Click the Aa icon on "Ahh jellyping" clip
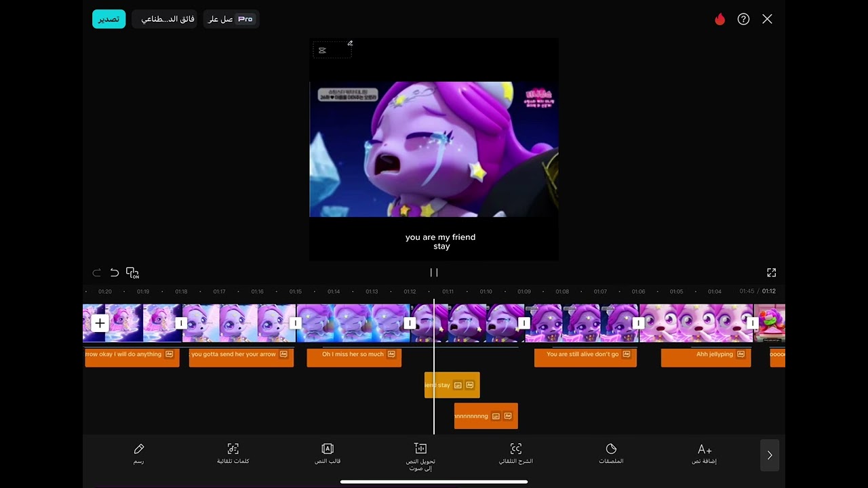The width and height of the screenshot is (868, 488). (741, 354)
